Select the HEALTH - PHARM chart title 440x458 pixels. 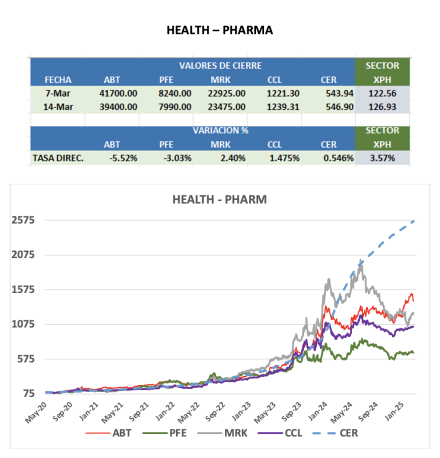pos(220,200)
